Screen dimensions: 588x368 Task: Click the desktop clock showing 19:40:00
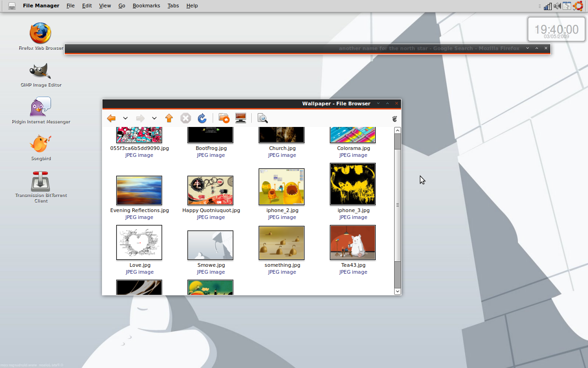tap(556, 30)
